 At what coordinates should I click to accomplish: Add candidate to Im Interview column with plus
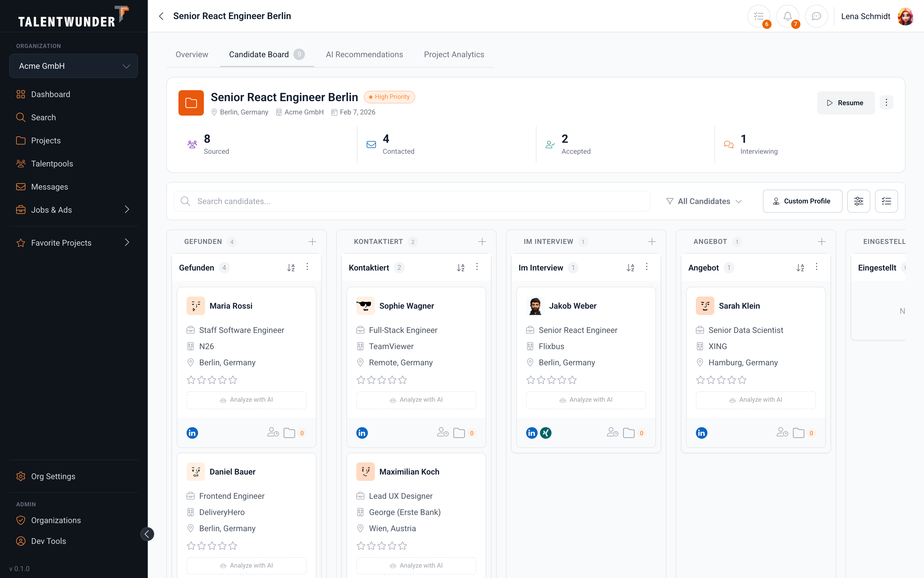[652, 242]
